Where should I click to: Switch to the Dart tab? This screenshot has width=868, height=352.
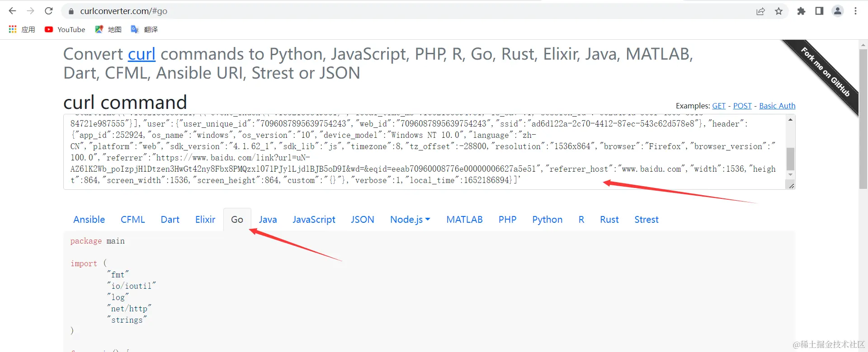(170, 220)
